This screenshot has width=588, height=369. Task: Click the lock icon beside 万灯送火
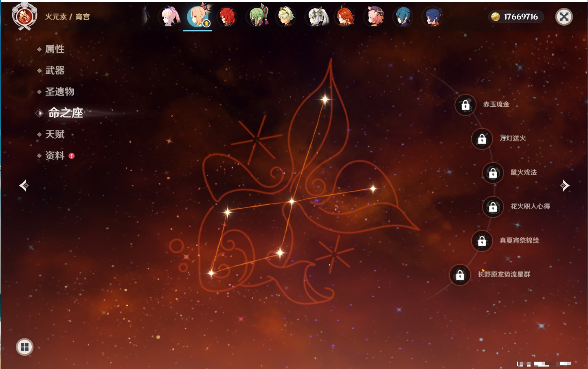point(482,139)
